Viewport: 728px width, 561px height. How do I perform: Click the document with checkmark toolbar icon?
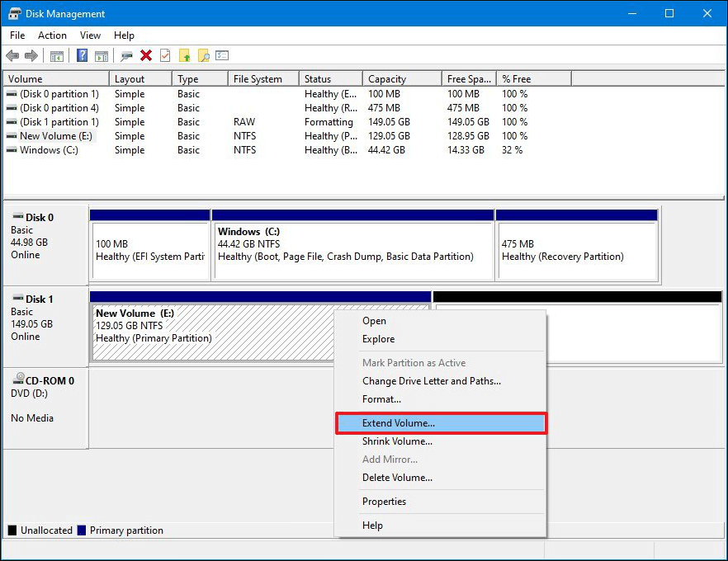click(165, 55)
